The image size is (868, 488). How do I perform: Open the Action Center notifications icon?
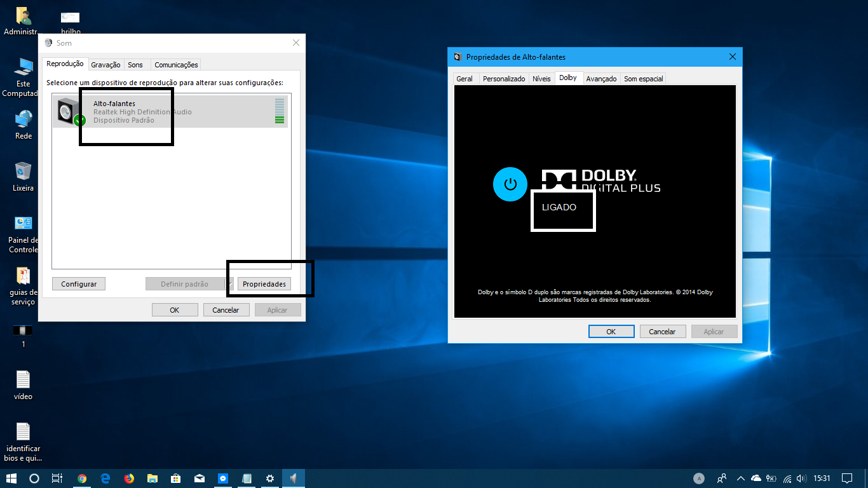point(847,478)
